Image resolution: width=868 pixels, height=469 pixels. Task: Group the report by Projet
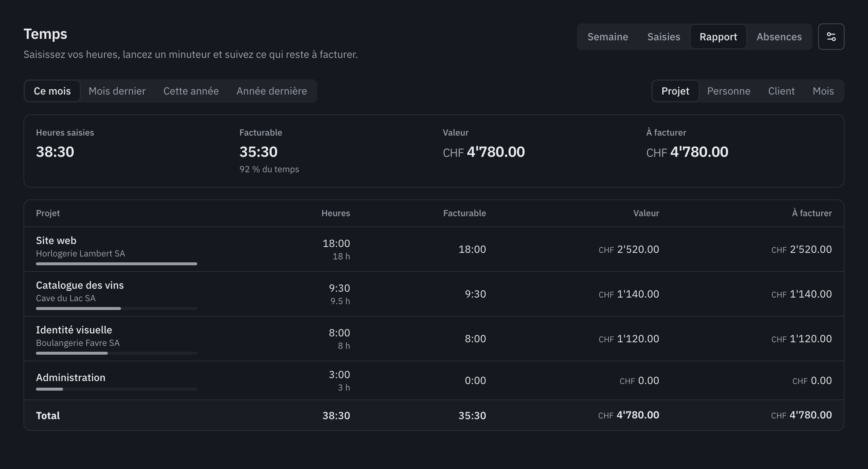tap(675, 91)
